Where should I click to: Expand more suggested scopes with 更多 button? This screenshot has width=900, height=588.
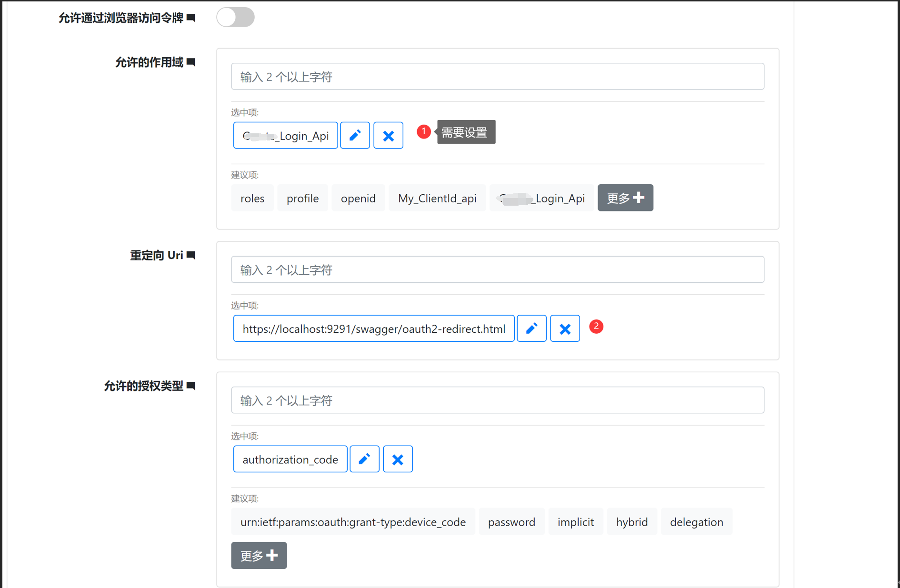625,198
